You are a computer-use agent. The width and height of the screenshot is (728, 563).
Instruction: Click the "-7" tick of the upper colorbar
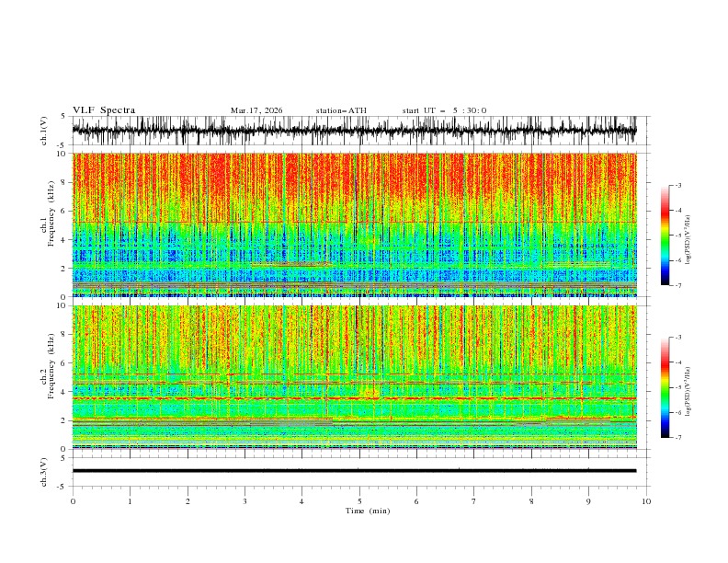coord(677,285)
